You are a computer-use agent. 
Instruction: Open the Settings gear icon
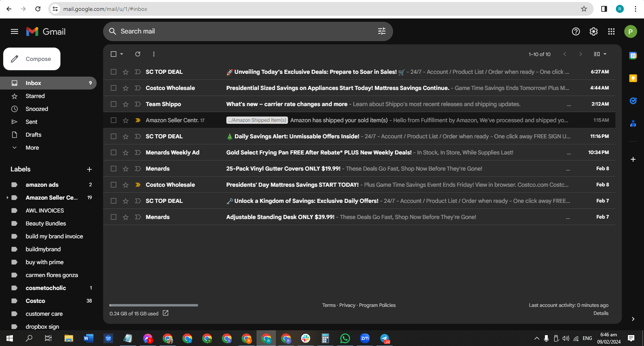[594, 31]
